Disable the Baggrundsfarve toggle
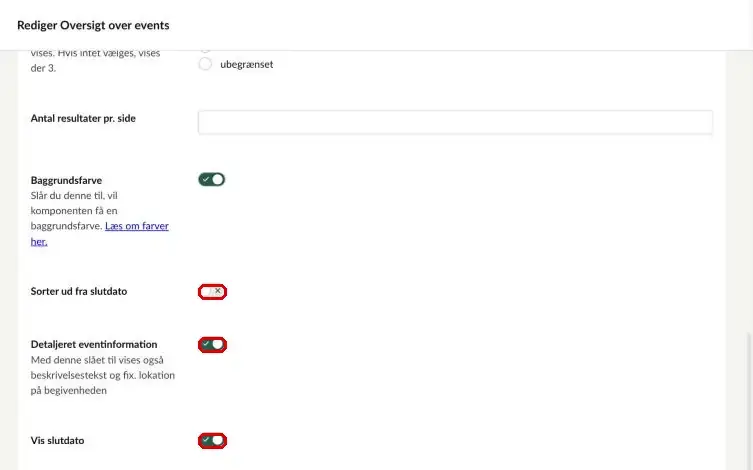Image resolution: width=753 pixels, height=470 pixels. click(x=212, y=180)
